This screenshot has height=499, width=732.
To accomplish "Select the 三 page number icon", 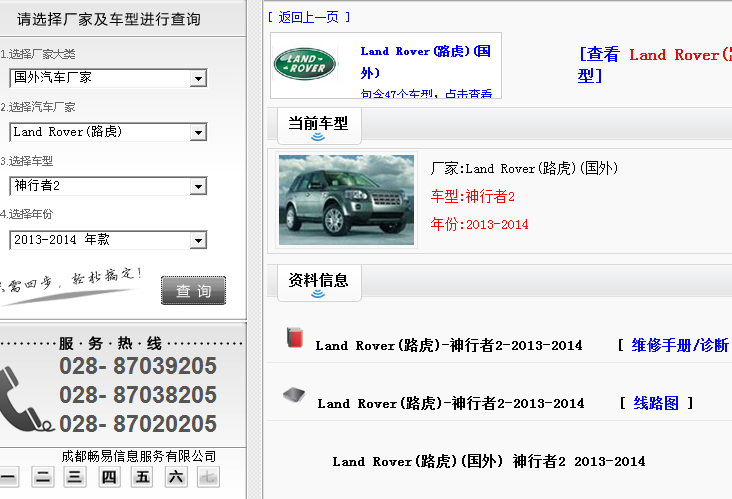I will (75, 477).
